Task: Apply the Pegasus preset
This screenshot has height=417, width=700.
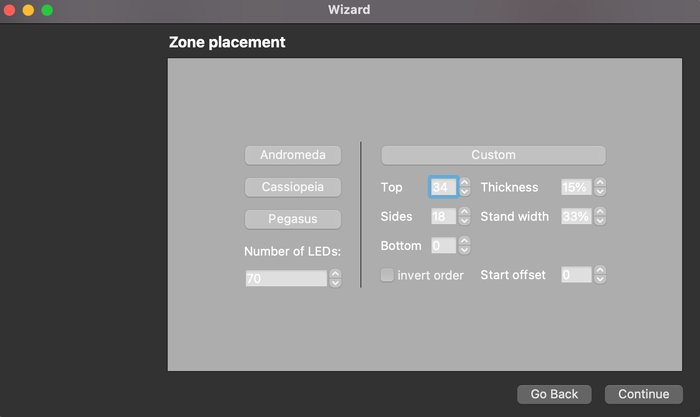Action: [x=293, y=219]
